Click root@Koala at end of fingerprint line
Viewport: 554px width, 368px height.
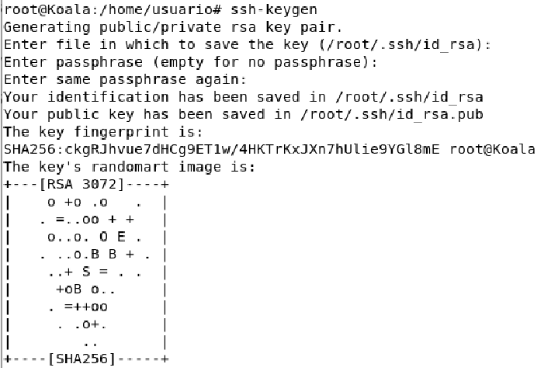click(x=493, y=149)
